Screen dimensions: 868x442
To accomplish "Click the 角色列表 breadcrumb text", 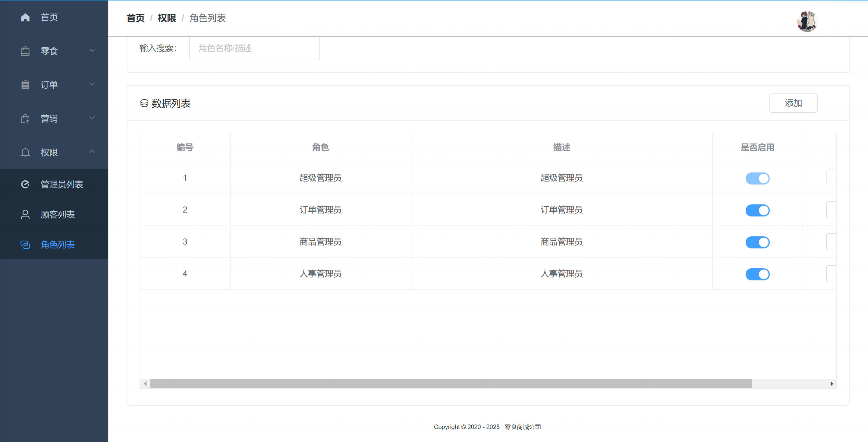I will 207,18.
